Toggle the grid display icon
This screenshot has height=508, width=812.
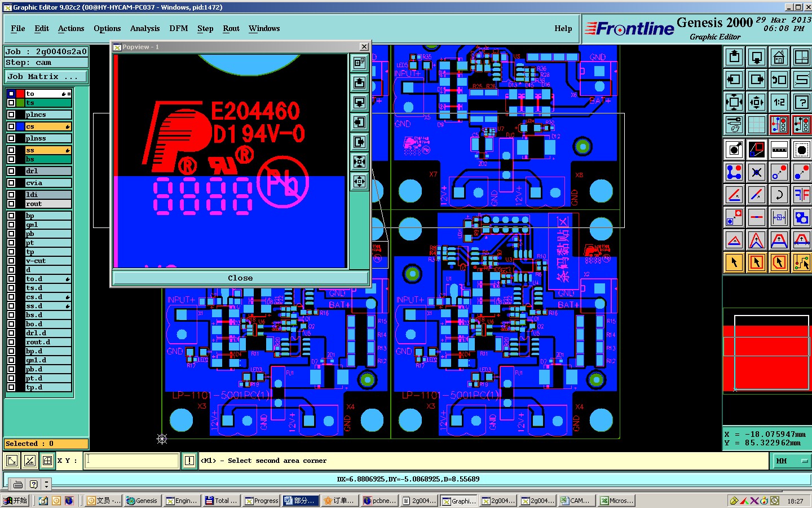coord(757,125)
